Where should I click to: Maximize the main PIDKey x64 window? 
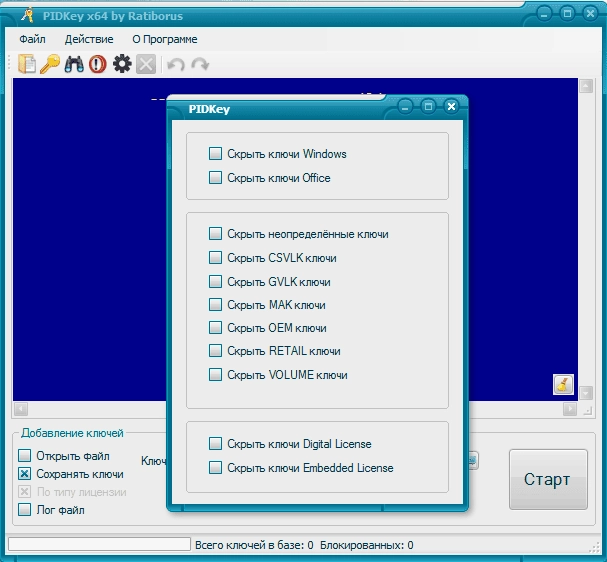click(567, 14)
